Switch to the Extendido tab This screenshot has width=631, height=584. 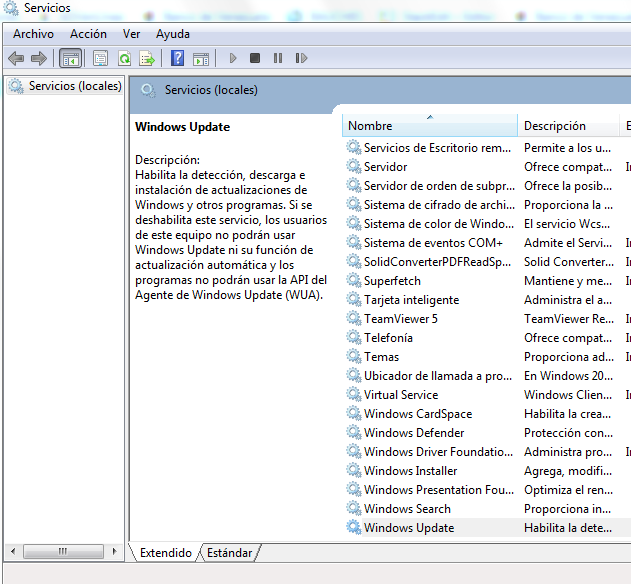(x=165, y=553)
